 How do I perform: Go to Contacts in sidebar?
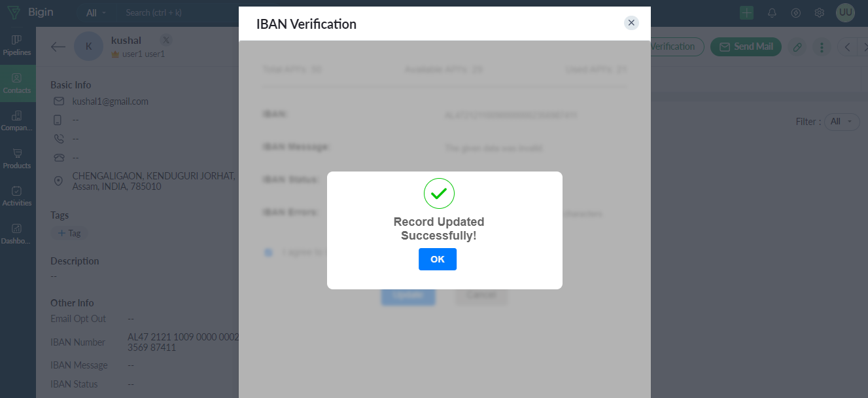(x=17, y=83)
